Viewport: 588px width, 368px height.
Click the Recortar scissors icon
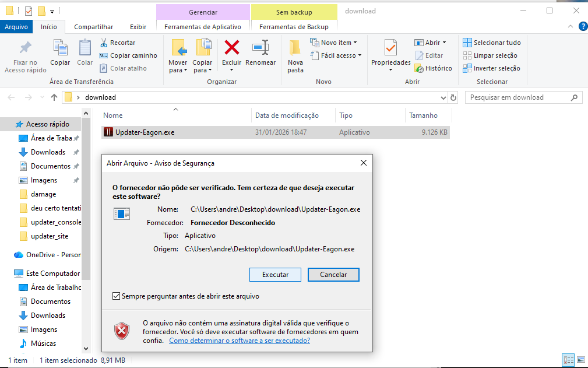pyautogui.click(x=104, y=43)
